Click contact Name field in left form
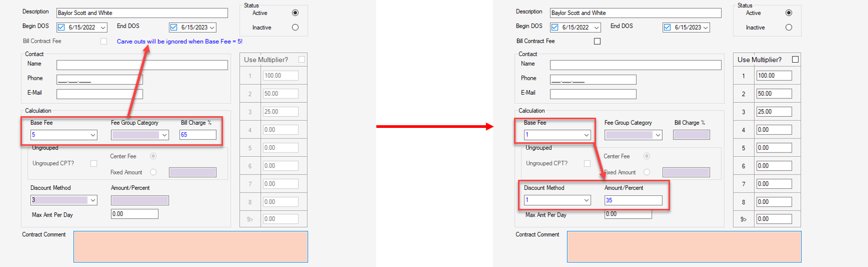Screen dimensions: 868x267 click(142, 65)
